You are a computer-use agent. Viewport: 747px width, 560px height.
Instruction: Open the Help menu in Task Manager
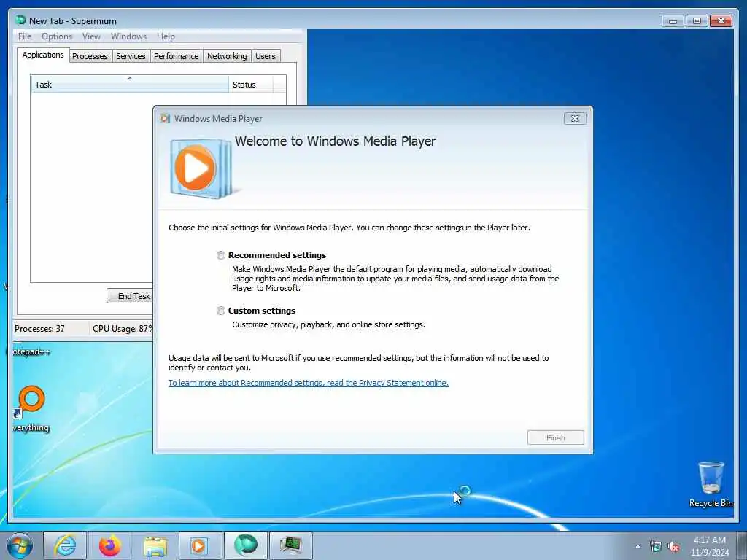tap(166, 36)
